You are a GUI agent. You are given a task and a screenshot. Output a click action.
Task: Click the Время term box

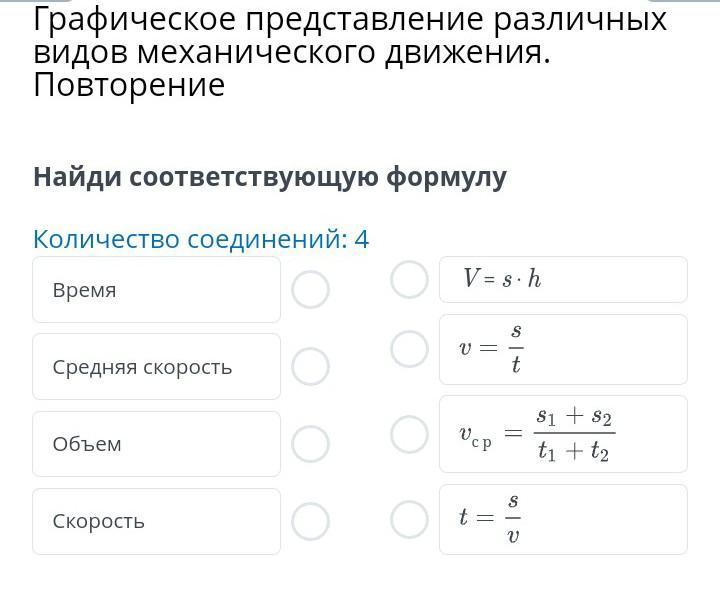(x=156, y=290)
